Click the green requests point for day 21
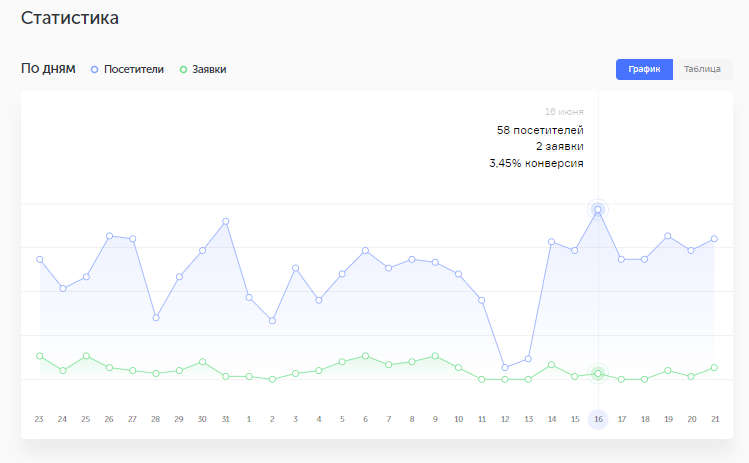The image size is (749, 463). pyautogui.click(x=714, y=367)
